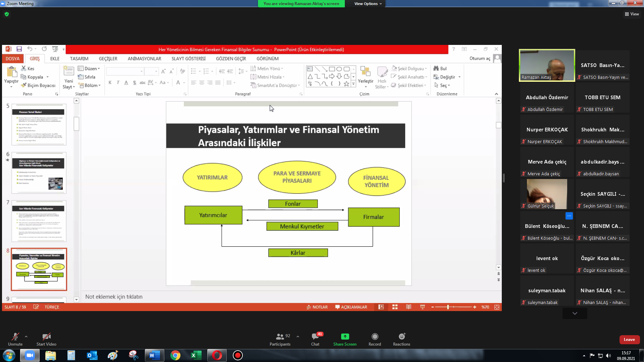
Task: Toggle the NOTLAR notes pane
Action: pos(317,307)
